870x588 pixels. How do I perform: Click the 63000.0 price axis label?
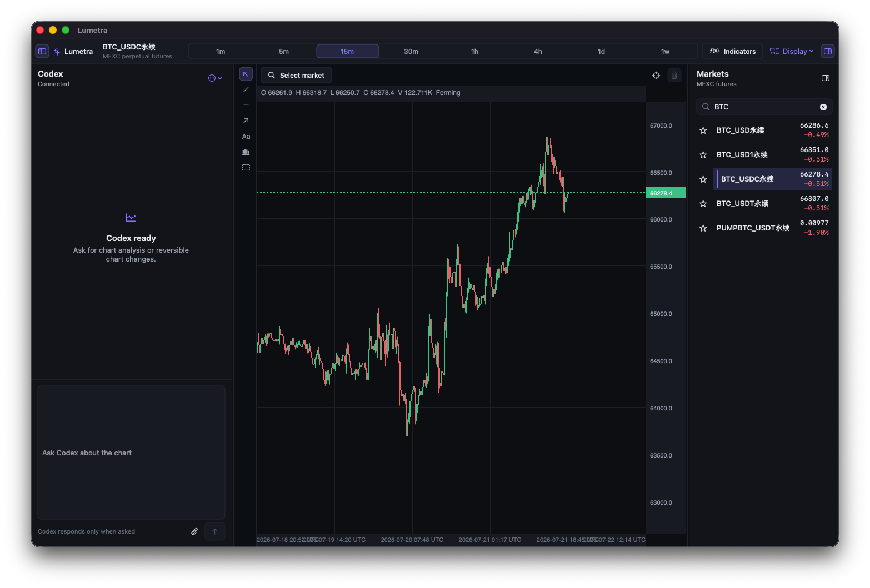[x=661, y=502]
